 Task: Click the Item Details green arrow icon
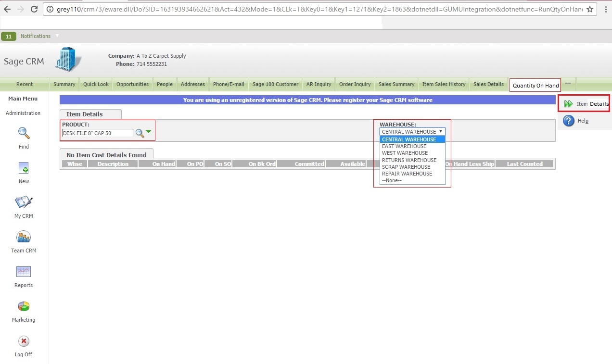(569, 104)
